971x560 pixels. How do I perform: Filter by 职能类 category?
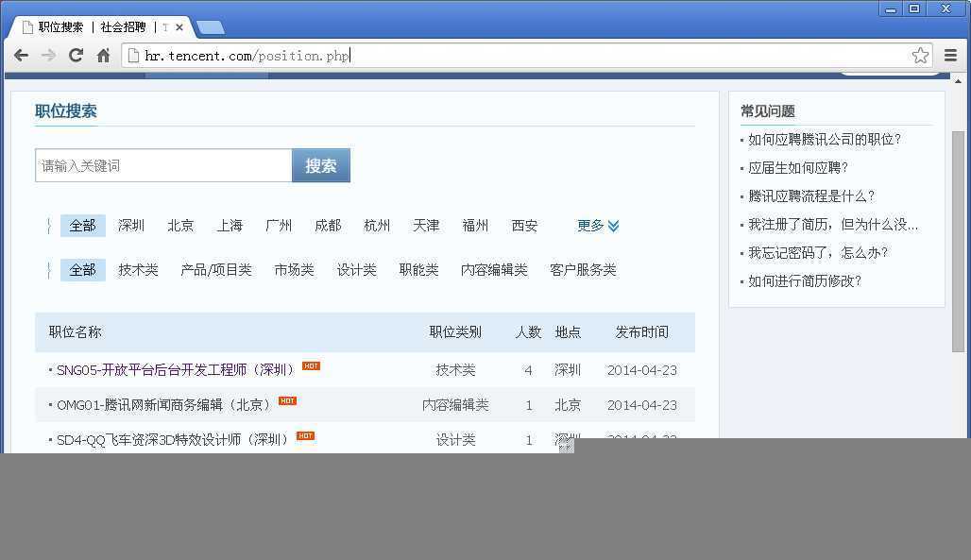coord(418,270)
